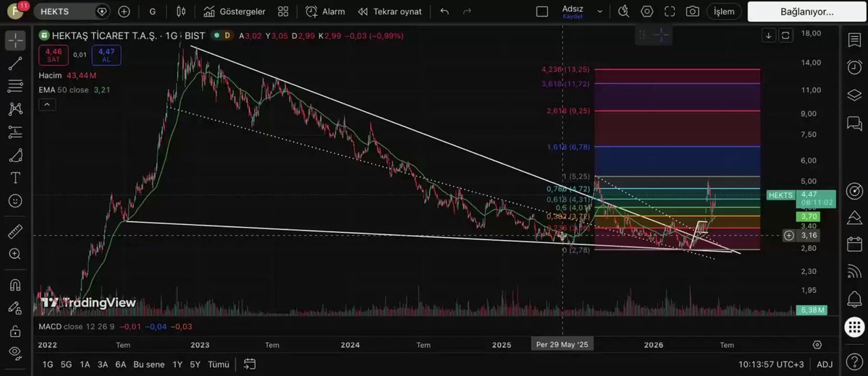Open the news feed broadcast icon
The width and height of the screenshot is (868, 376).
(854, 271)
